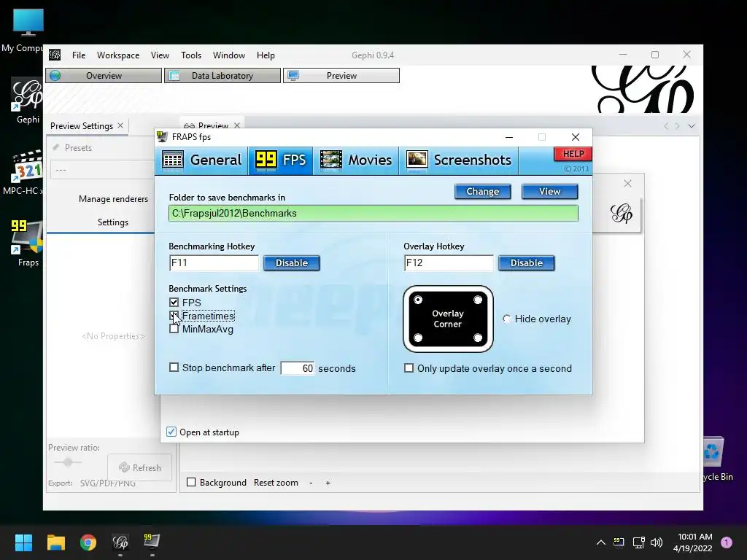747x560 pixels.
Task: Disable the Overlay Hotkey
Action: 527,262
